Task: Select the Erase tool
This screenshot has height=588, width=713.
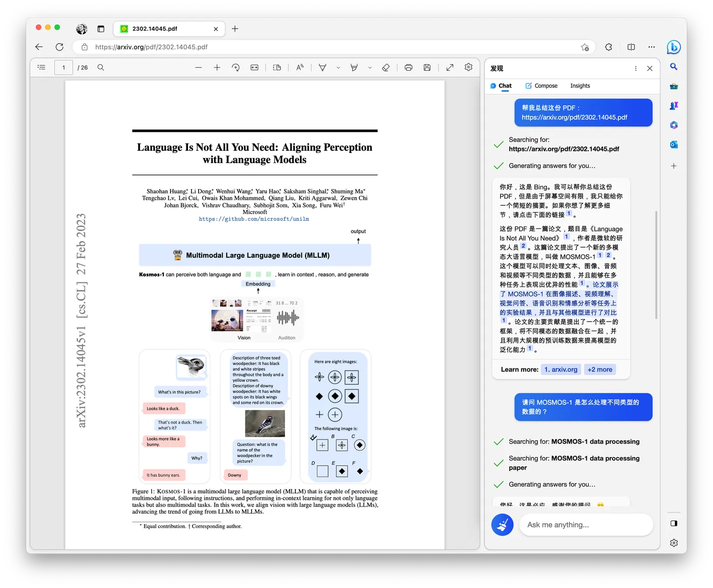Action: [x=386, y=67]
